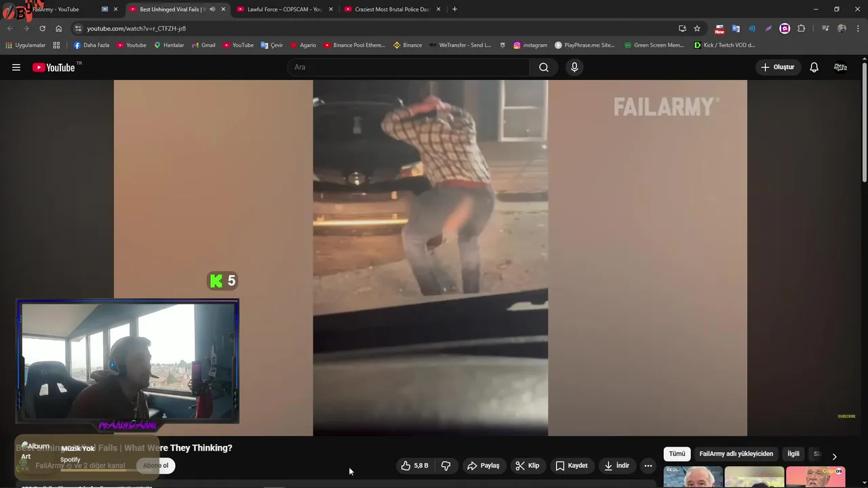The height and width of the screenshot is (488, 868).
Task: Open the first recommended video thumbnail
Action: pos(693,477)
